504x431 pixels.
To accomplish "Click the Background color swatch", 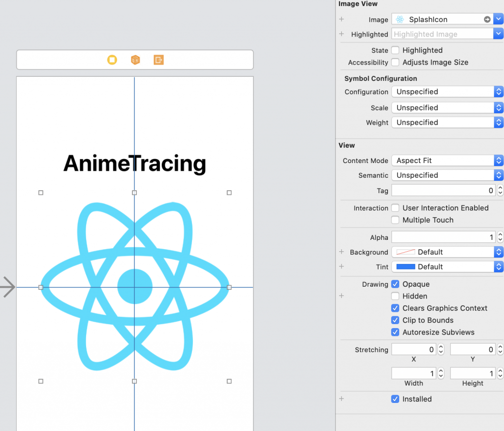I will tap(406, 252).
